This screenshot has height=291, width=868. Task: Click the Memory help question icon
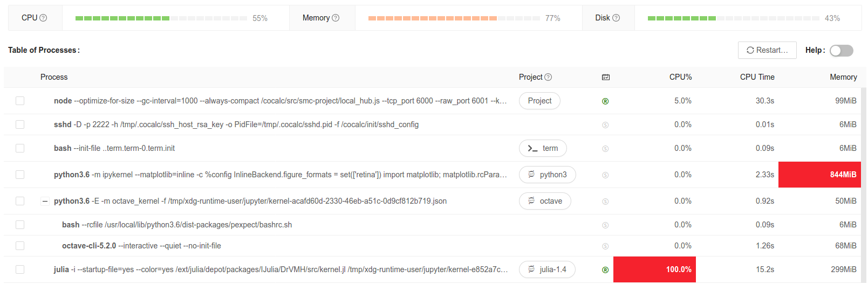tap(336, 18)
